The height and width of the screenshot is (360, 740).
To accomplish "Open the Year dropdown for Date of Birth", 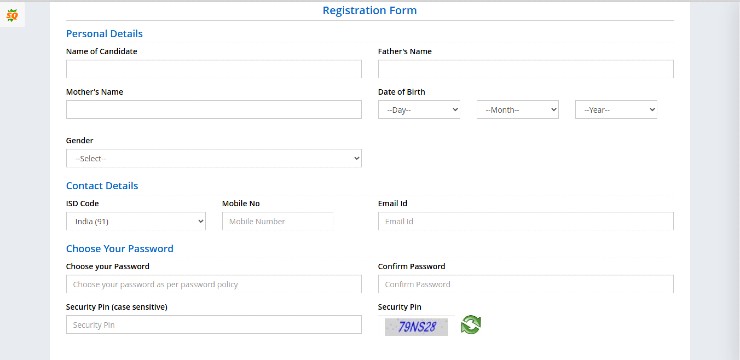I will tap(616, 109).
